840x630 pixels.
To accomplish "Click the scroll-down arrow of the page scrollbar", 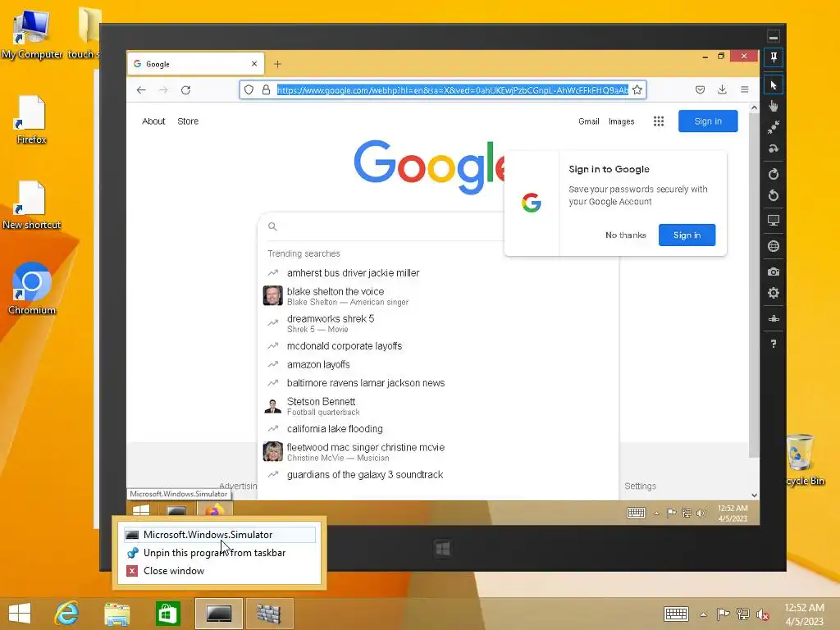I will (x=755, y=495).
